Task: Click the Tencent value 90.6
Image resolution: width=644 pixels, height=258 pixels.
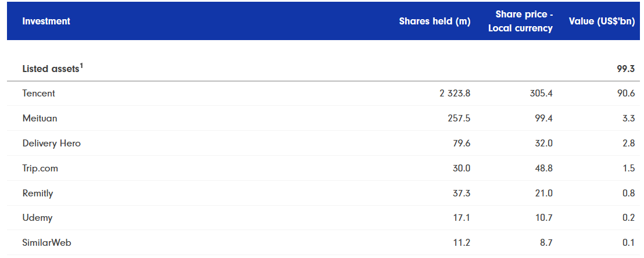Action: point(626,93)
